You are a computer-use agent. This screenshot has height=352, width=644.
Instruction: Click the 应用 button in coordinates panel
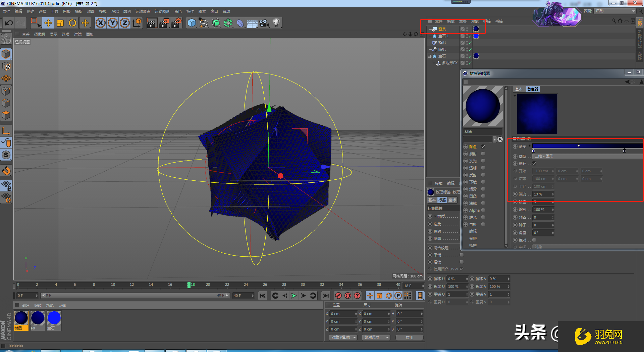point(409,338)
